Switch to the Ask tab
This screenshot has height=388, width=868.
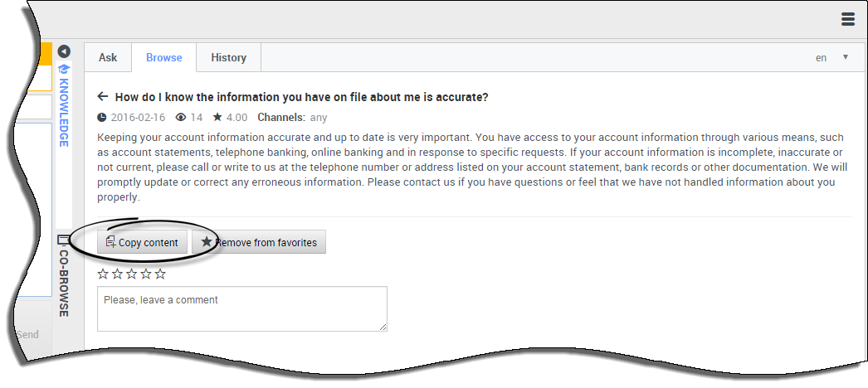108,58
